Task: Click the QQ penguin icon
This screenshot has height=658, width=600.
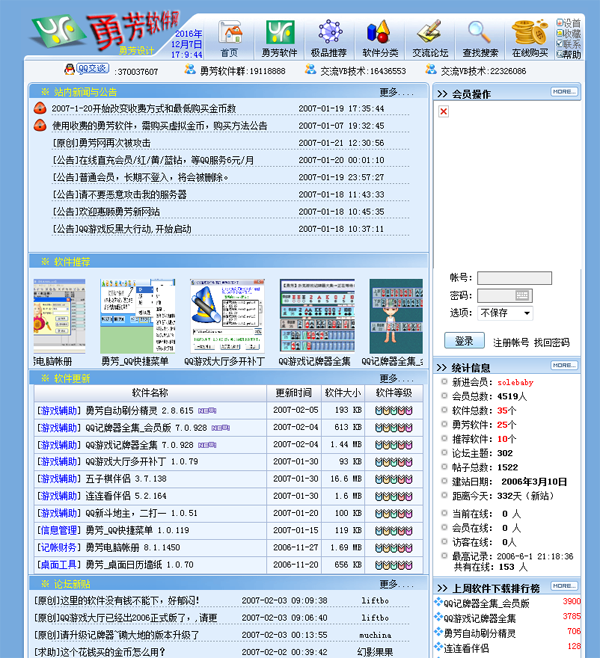Action: pyautogui.click(x=69, y=69)
